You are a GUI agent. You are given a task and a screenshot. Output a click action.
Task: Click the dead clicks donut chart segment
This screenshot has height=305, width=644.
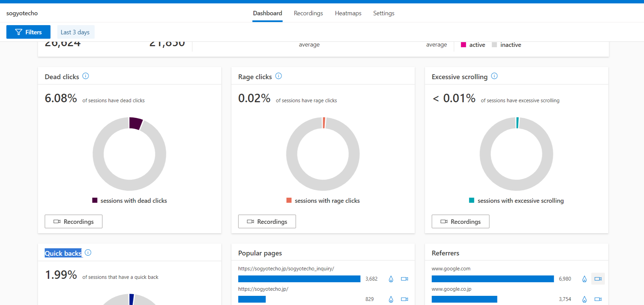click(x=135, y=123)
